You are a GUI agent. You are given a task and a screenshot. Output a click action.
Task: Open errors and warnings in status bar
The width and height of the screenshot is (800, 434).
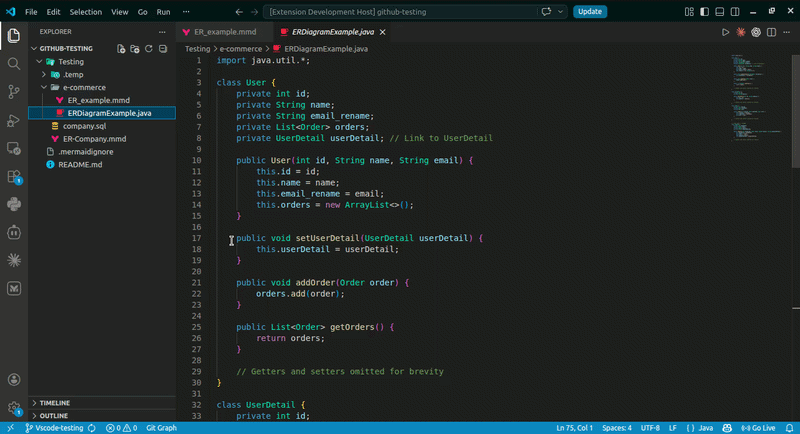tap(121, 428)
